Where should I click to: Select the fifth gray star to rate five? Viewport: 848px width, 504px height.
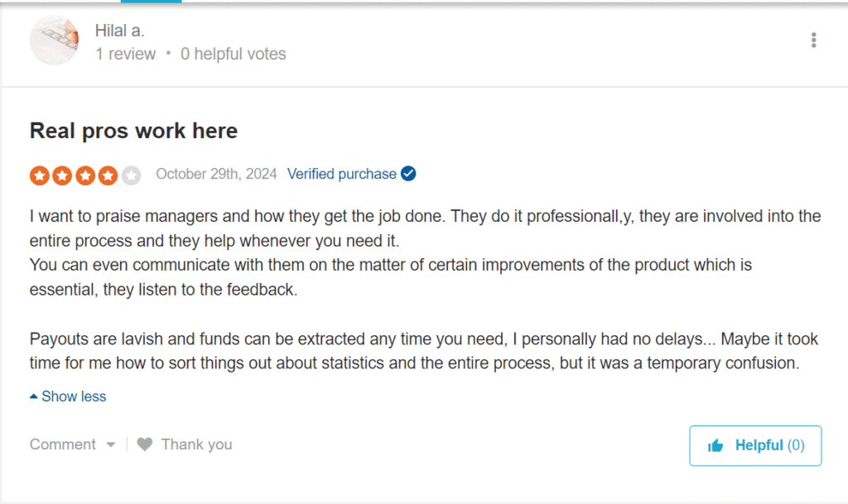click(x=131, y=175)
